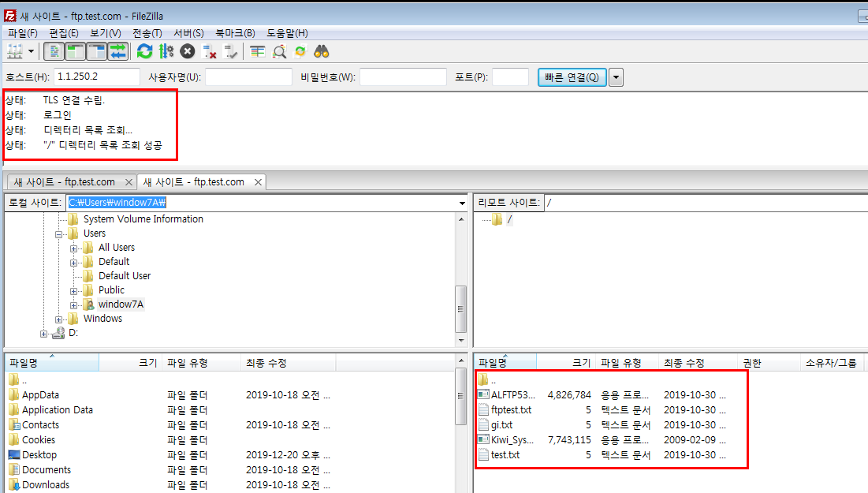Open the local site path dropdown
Viewport: 868px width, 493px height.
point(462,203)
